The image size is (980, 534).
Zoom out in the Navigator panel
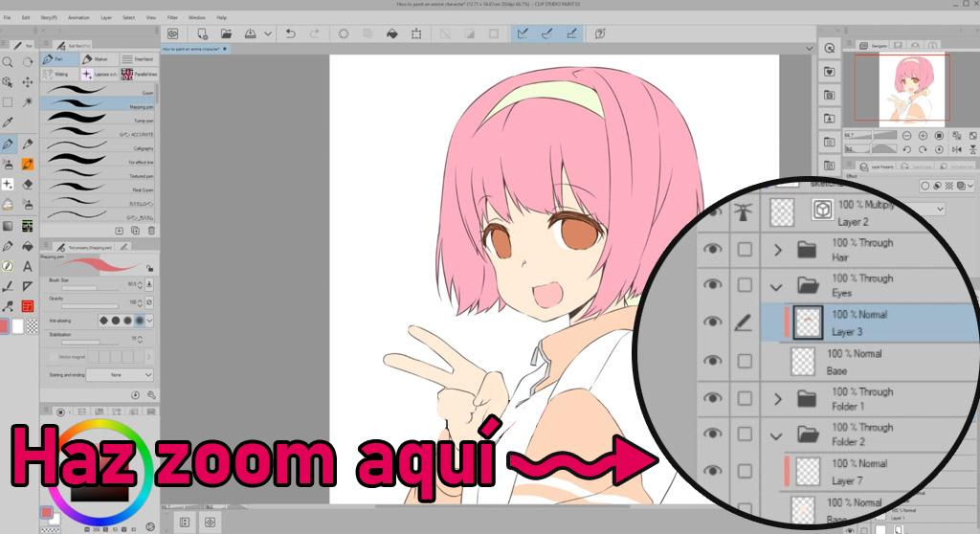click(906, 136)
